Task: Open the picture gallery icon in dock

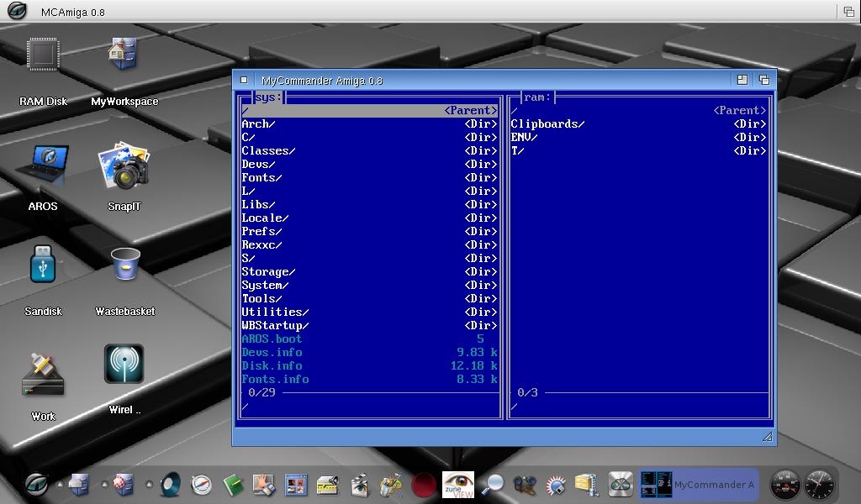Action: (x=296, y=486)
